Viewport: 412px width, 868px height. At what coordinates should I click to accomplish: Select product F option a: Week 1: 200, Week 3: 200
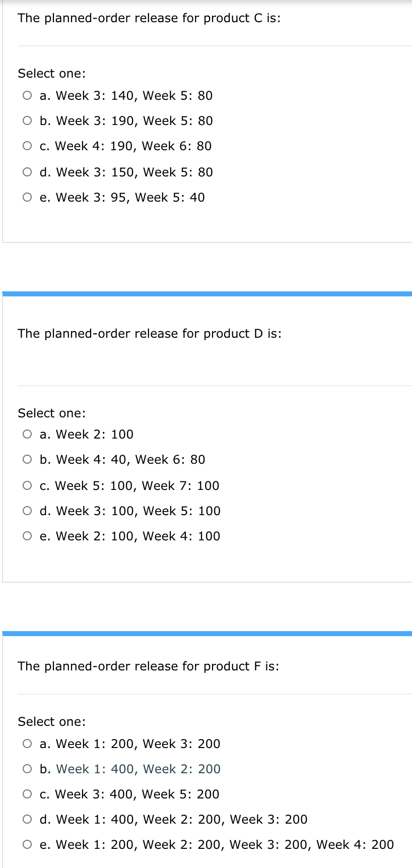click(x=27, y=744)
